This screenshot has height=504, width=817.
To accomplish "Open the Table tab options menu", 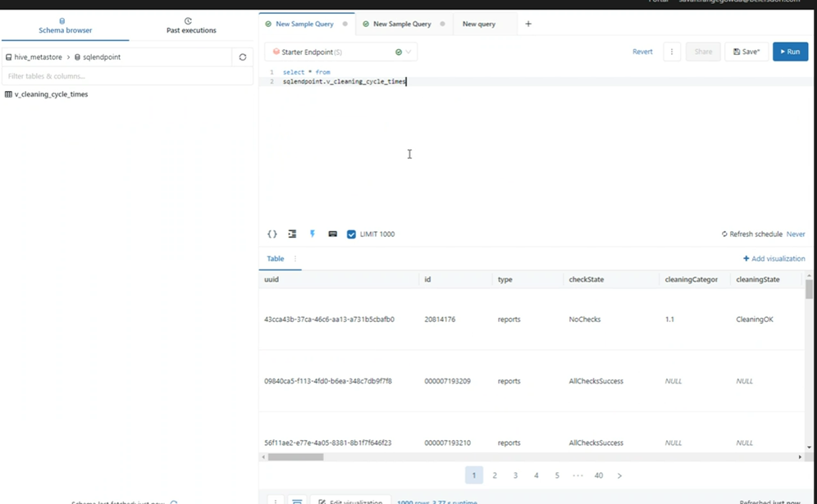I will point(295,259).
